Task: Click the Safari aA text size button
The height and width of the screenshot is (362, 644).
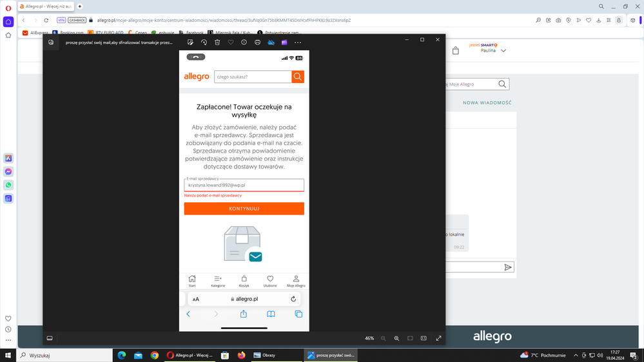Action: 196,300
